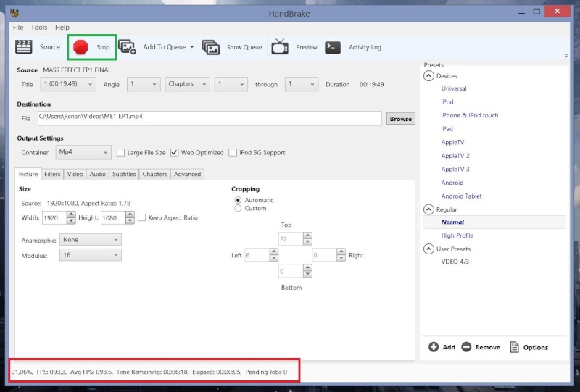Increase Width with up stepper arrow
Image resolution: width=580 pixels, height=392 pixels.
[x=71, y=214]
